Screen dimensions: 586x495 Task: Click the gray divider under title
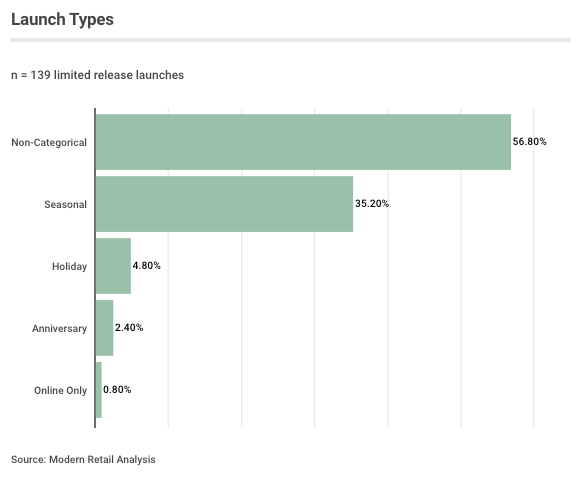pos(291,40)
